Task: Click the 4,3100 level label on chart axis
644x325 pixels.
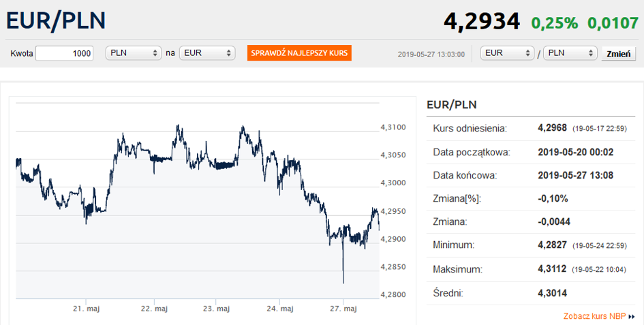Action: 393,127
